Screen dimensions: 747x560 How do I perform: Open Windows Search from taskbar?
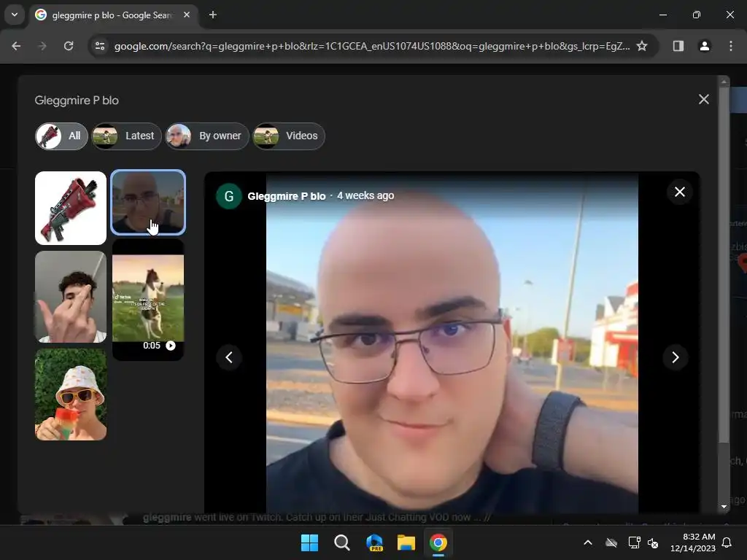coord(341,542)
